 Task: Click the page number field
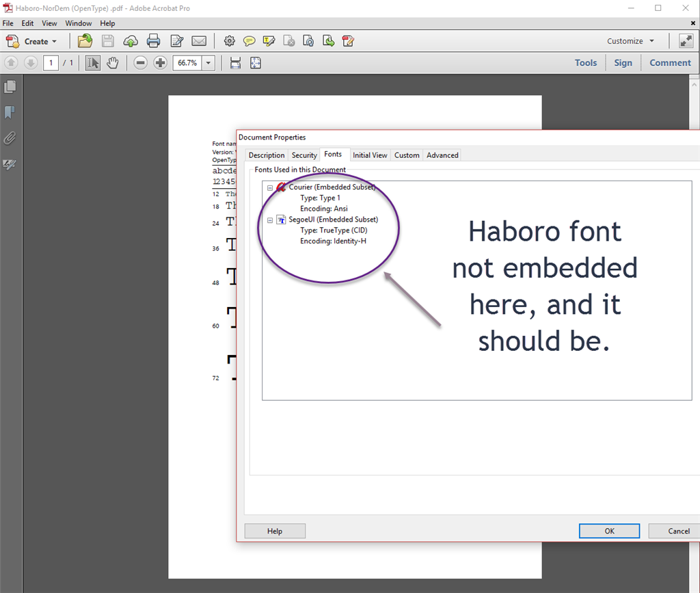(51, 63)
